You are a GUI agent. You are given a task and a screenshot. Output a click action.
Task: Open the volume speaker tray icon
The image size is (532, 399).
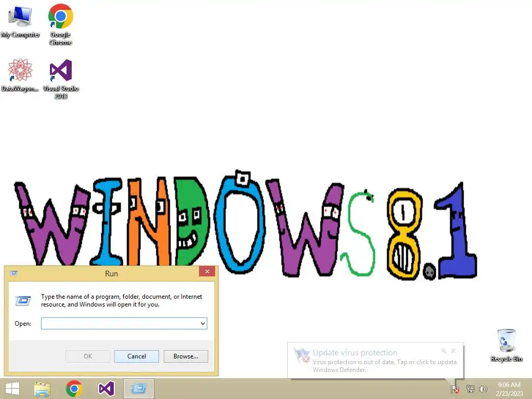point(483,389)
